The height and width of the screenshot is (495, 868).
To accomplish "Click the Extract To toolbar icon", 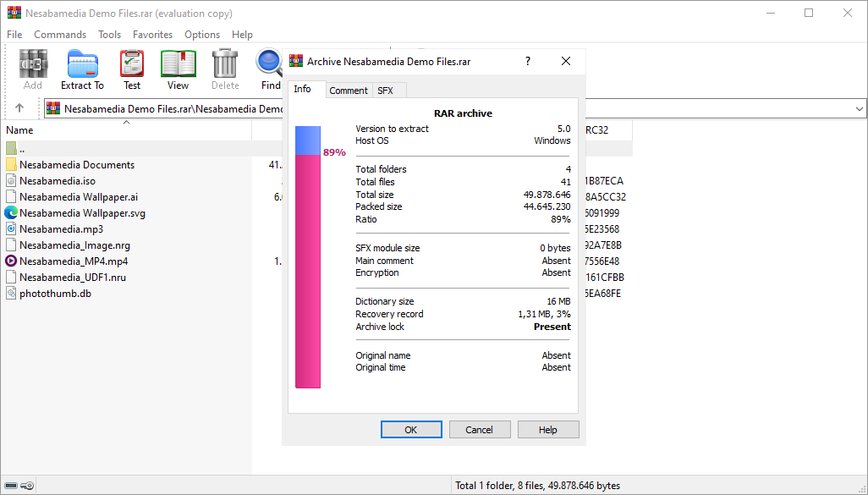I will click(x=82, y=68).
